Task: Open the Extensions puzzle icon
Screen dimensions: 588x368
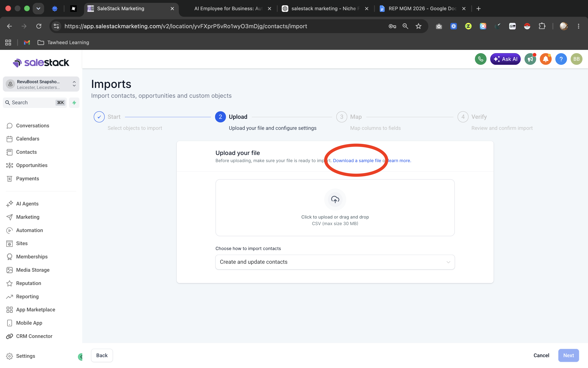Action: [542, 26]
